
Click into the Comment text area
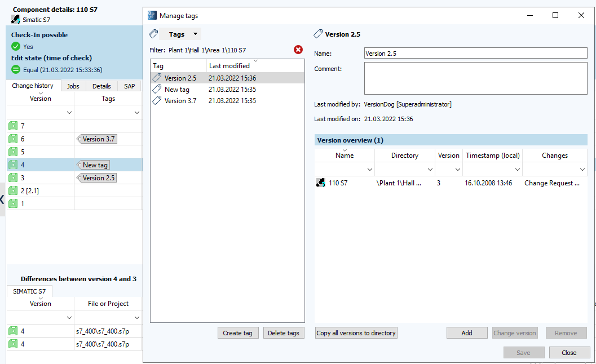(475, 78)
